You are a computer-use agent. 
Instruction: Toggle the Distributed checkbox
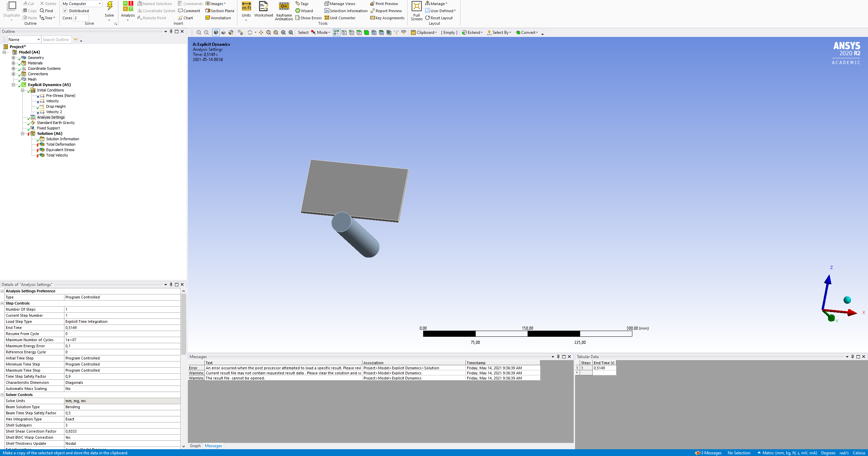(x=65, y=11)
